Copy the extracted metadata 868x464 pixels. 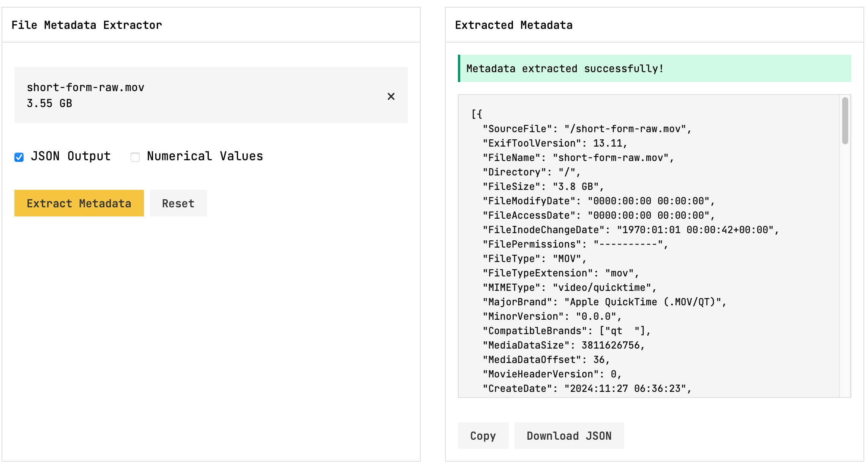click(x=483, y=436)
